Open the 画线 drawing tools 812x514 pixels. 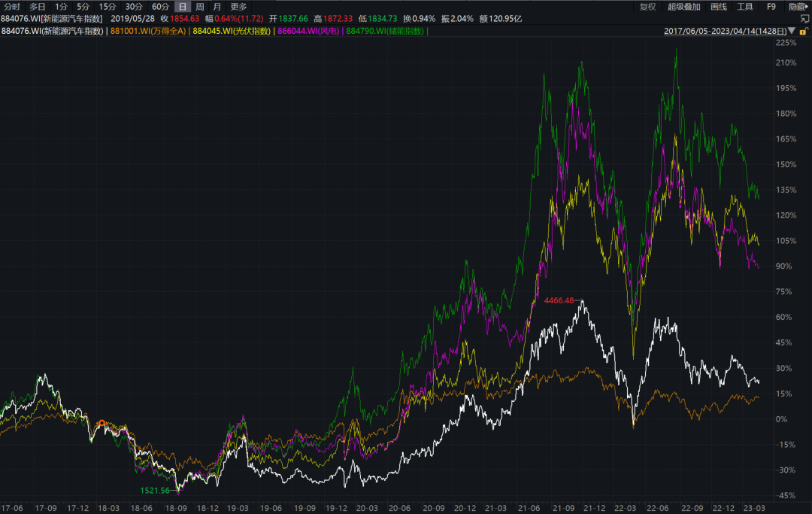click(719, 6)
